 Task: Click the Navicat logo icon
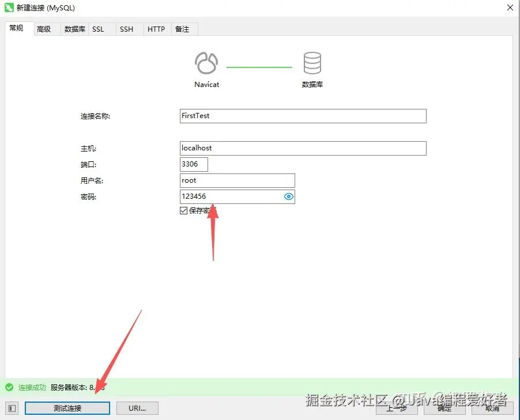point(206,63)
